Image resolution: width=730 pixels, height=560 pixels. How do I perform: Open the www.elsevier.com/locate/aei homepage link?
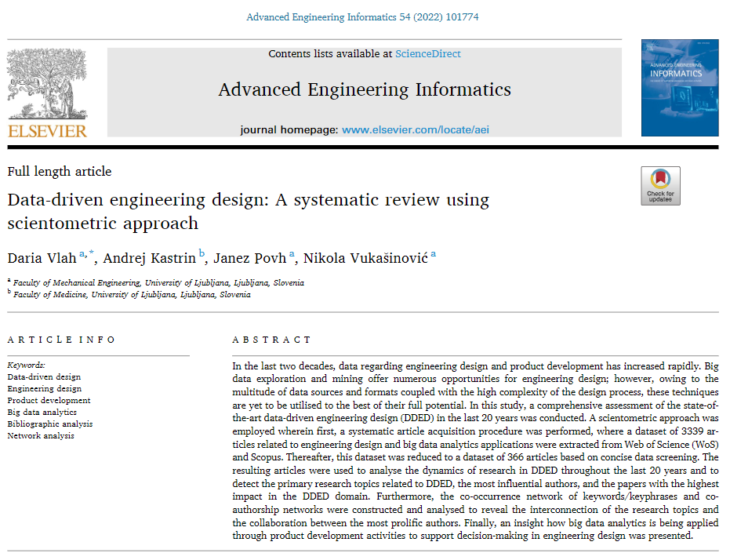416,130
